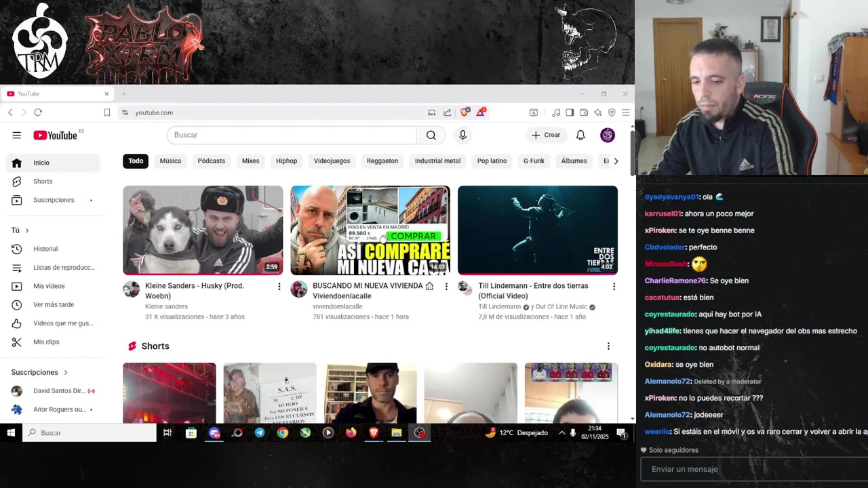Open the Brave playlist music note icon

pos(556,113)
